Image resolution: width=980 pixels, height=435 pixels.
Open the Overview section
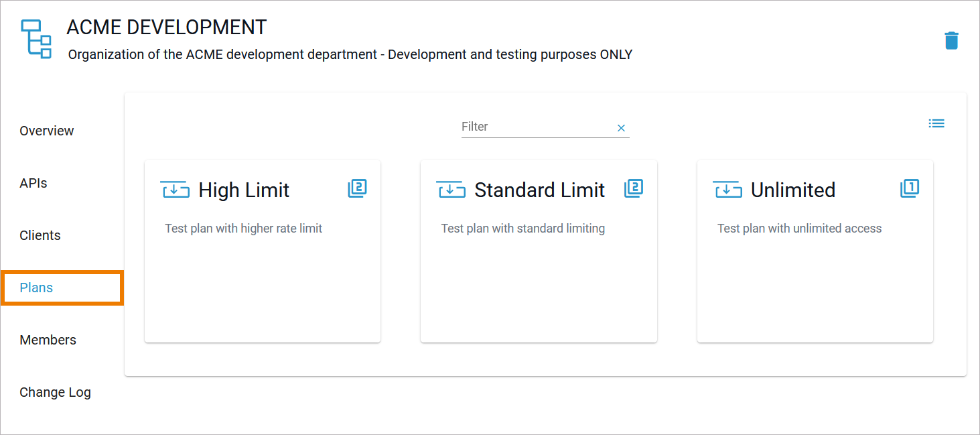[x=47, y=131]
